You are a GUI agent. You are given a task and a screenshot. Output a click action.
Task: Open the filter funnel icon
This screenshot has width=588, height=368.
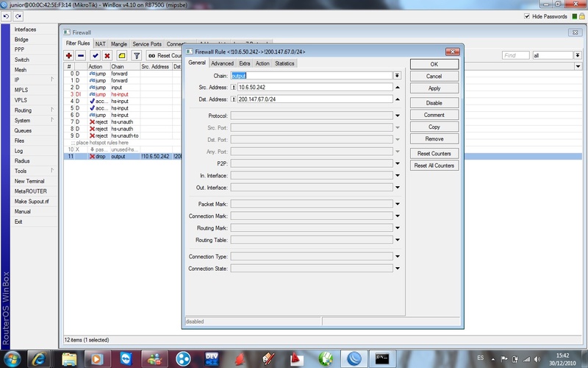point(137,56)
